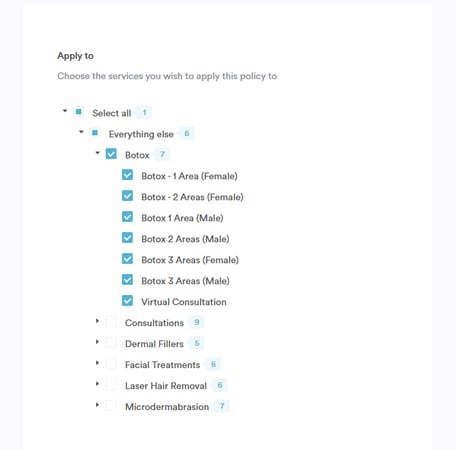Expand the Facial Treatments group arrow
Viewport: 456px width, 450px height.
[x=97, y=363]
